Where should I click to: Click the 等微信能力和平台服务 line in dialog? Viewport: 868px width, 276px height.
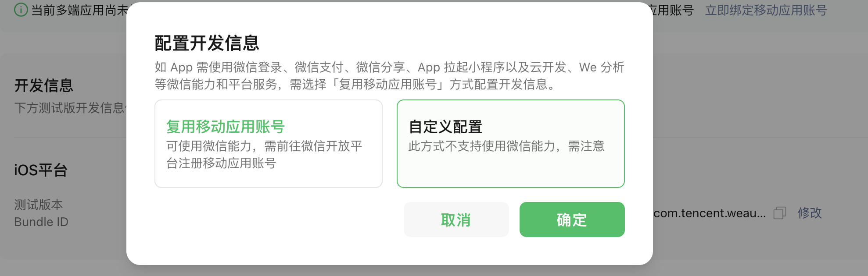coord(356,84)
